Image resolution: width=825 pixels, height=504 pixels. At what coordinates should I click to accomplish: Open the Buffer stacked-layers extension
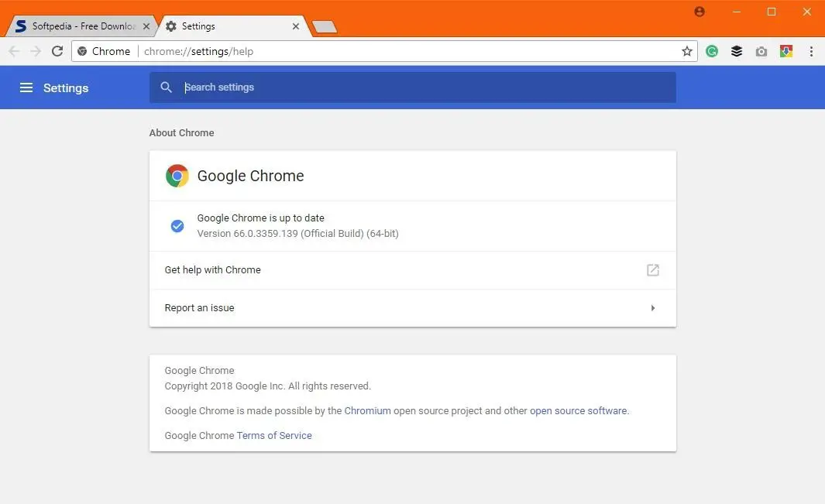(x=737, y=51)
